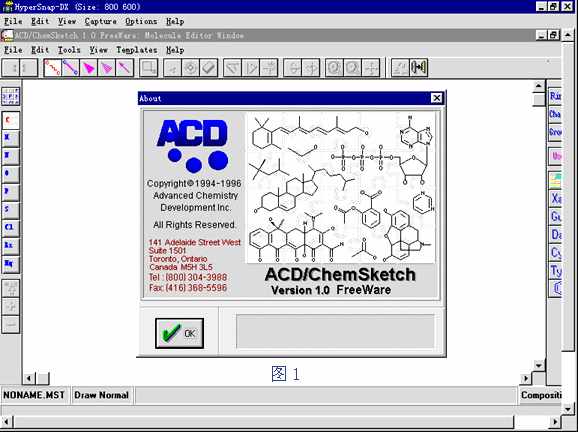
Task: Open ChemSketch View menu
Action: click(98, 50)
